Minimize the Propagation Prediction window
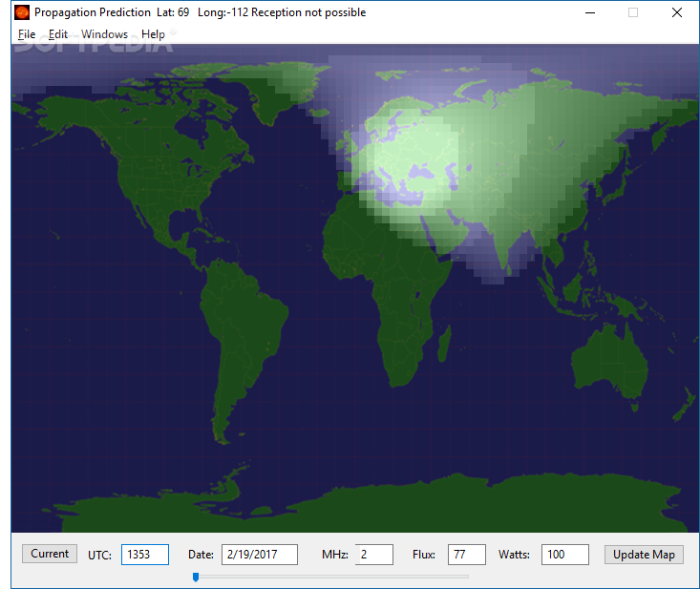Viewport: 700px width, 589px height. 590,12
